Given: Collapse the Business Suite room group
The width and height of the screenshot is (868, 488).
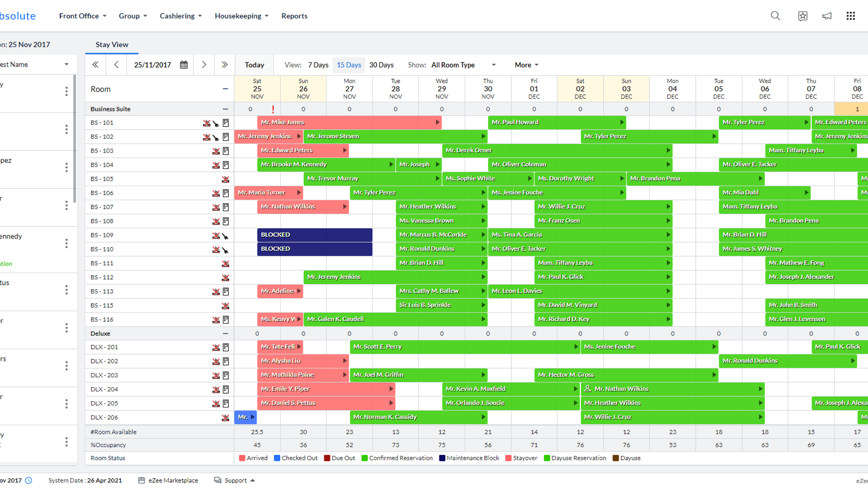Looking at the screenshot, I should [225, 109].
